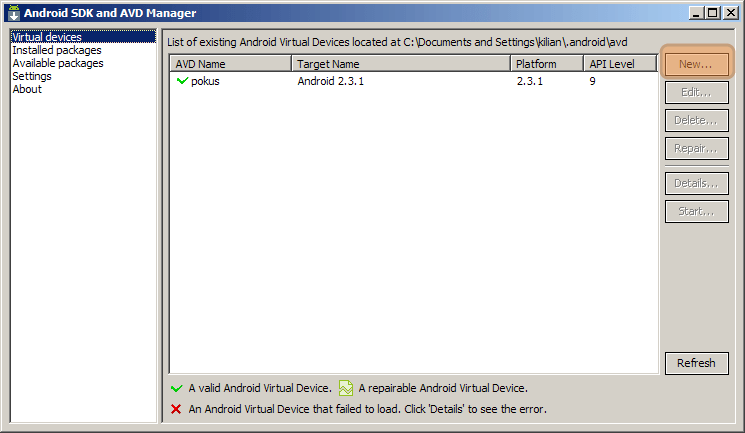Click the repairable device legend icon

346,388
